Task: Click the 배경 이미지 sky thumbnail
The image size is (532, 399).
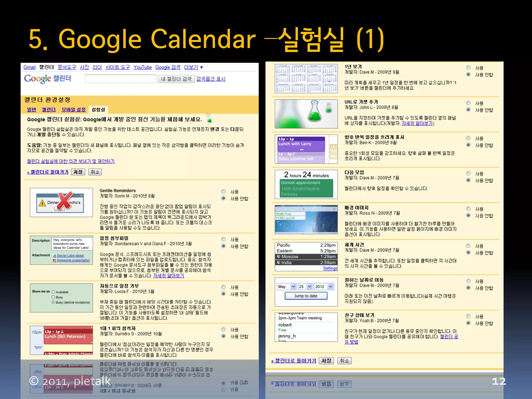Action: click(x=306, y=220)
